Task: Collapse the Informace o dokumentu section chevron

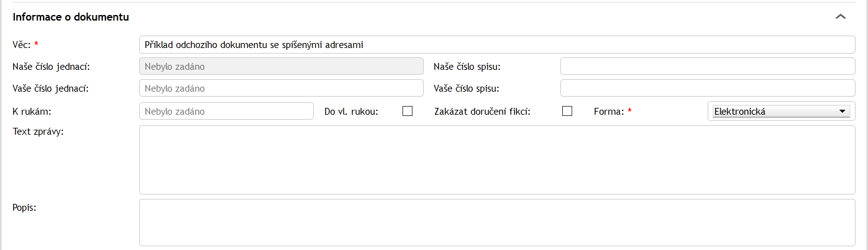Action: (841, 17)
